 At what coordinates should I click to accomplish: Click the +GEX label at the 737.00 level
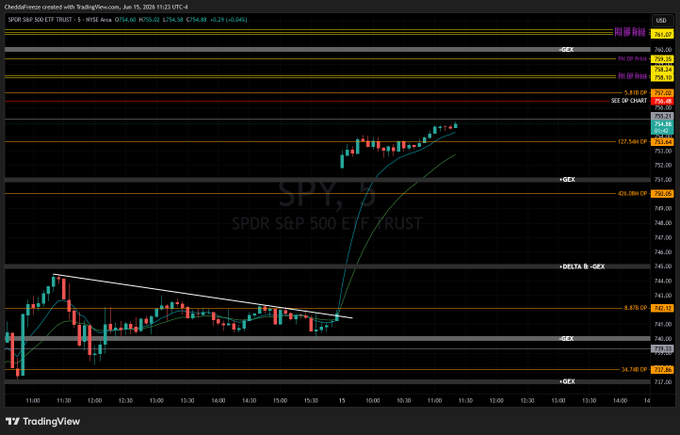click(567, 381)
